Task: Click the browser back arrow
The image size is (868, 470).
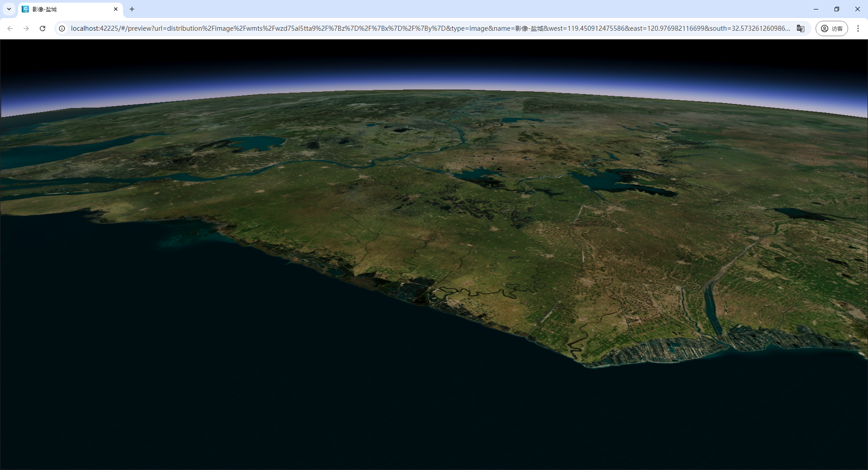Action: pos(10,28)
